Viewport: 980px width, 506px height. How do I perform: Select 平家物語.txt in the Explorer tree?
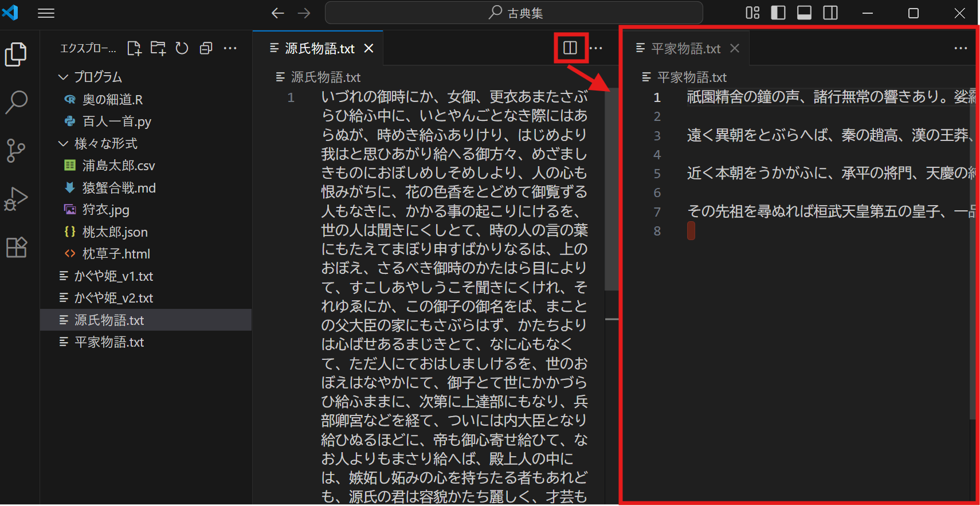pos(146,342)
